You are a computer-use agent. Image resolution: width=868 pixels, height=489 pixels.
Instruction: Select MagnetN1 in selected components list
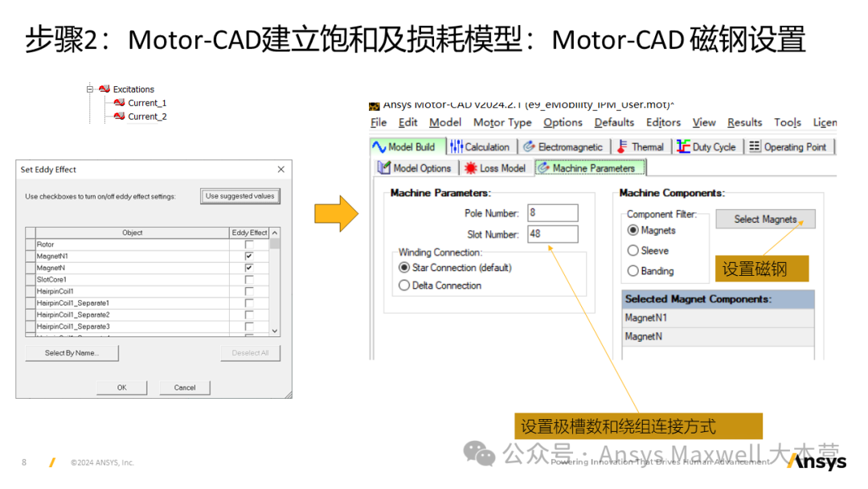point(718,318)
